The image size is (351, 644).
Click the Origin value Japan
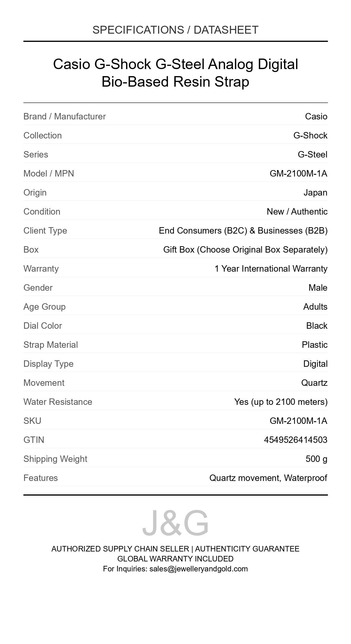coord(315,192)
